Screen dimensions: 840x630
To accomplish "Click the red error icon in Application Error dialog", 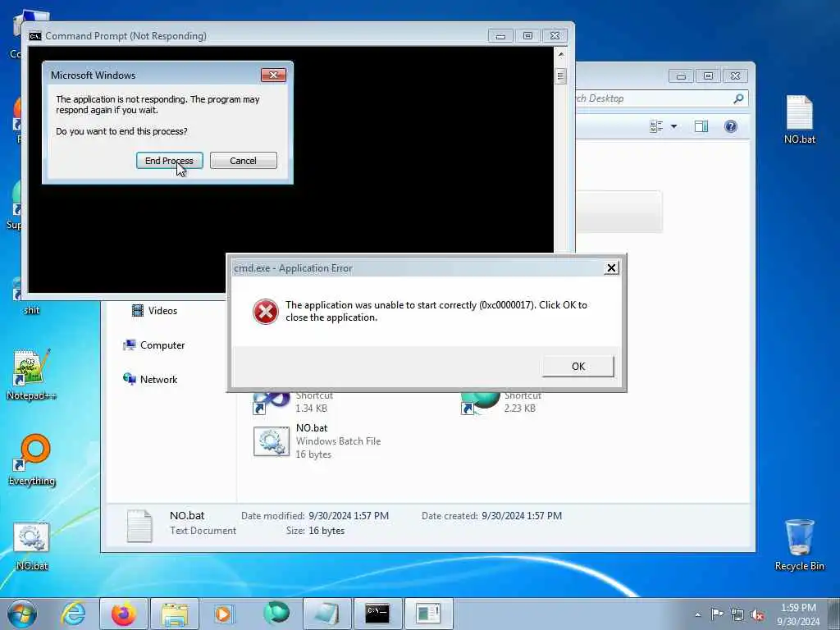I will tap(265, 311).
